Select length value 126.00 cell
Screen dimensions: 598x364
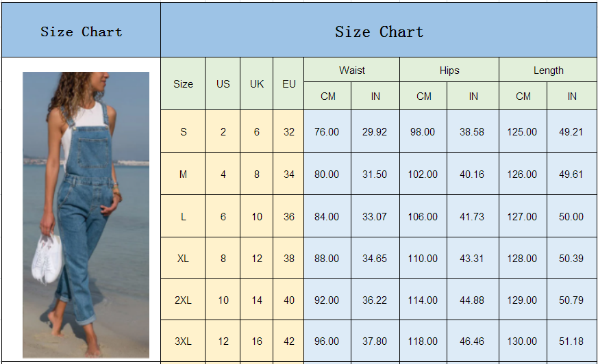(522, 174)
